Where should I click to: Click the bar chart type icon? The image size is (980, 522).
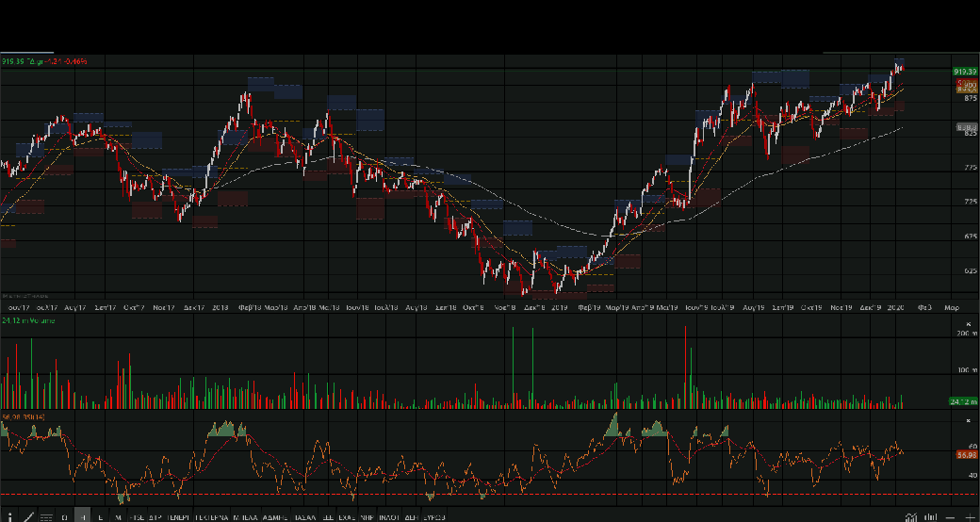click(x=930, y=516)
